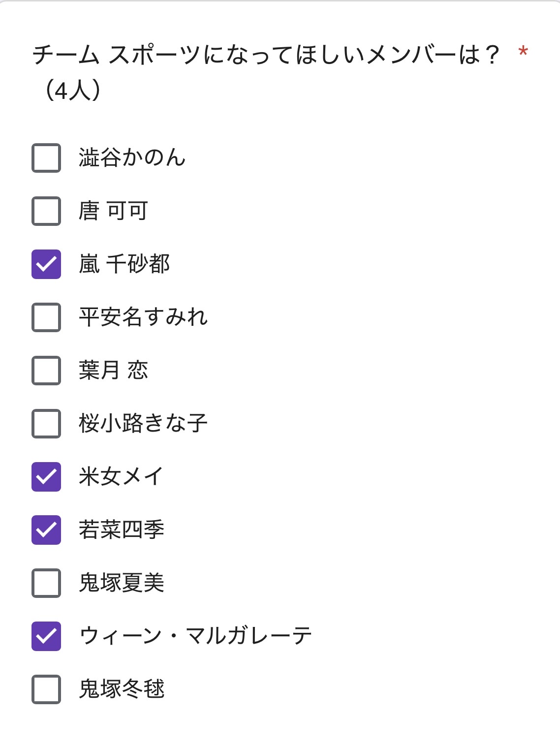
Task: Click the ウィーン・マルガレーテ name label text
Action: point(195,636)
